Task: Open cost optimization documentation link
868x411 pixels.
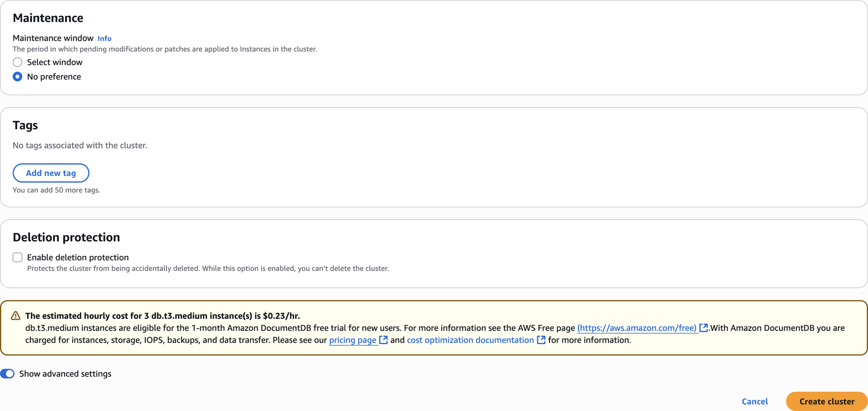Action: click(x=470, y=340)
